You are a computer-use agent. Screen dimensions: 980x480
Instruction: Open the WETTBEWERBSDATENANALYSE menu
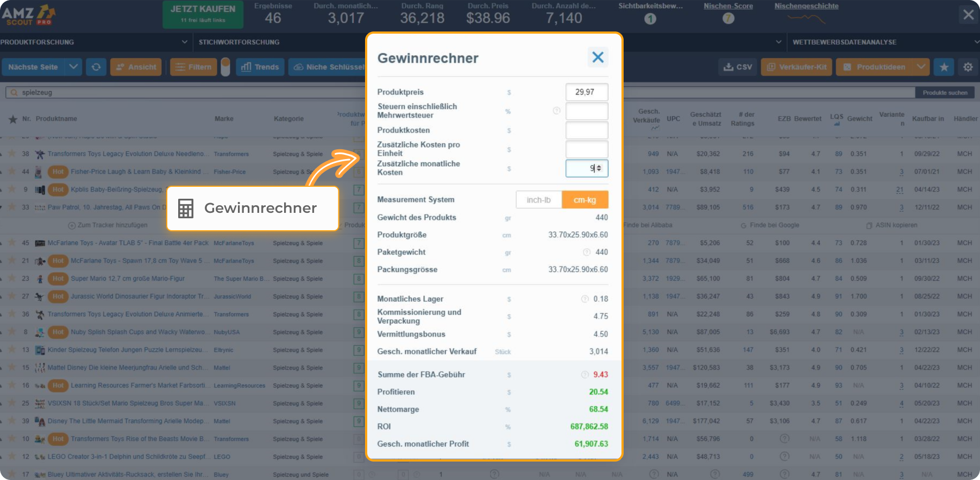844,42
